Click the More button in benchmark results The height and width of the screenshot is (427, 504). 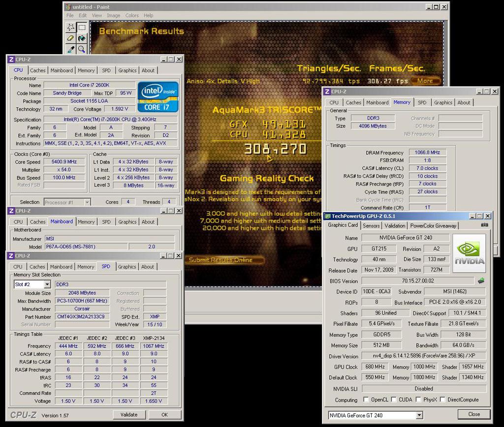point(425,81)
